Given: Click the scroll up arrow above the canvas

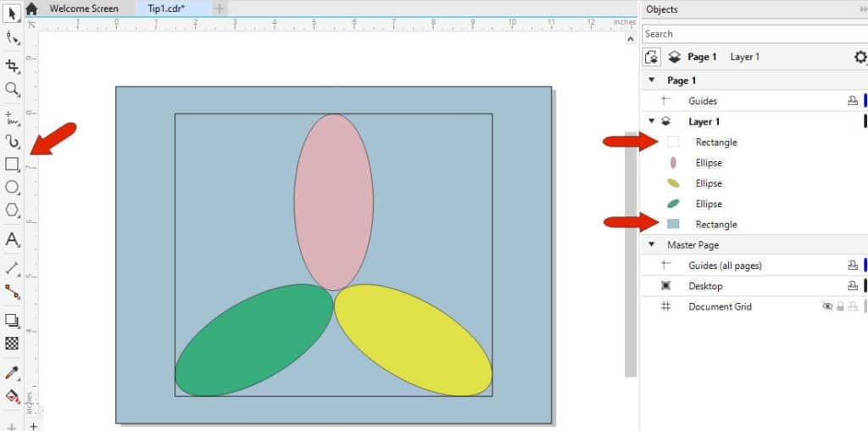Looking at the screenshot, I should pyautogui.click(x=630, y=39).
